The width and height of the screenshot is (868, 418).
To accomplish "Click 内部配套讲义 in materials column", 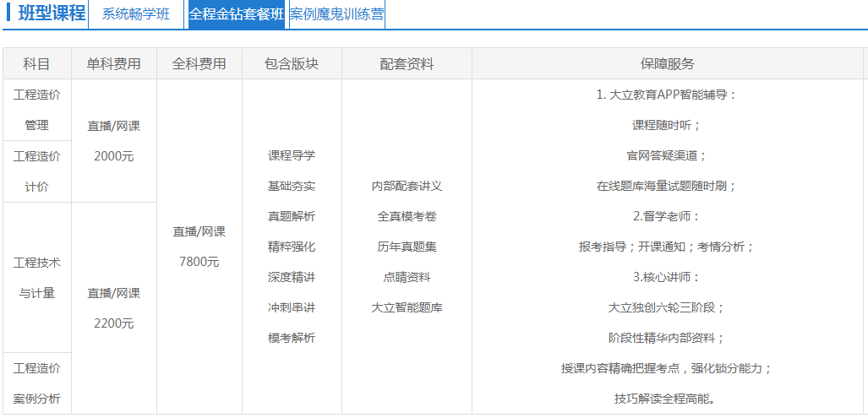I will click(x=407, y=187).
